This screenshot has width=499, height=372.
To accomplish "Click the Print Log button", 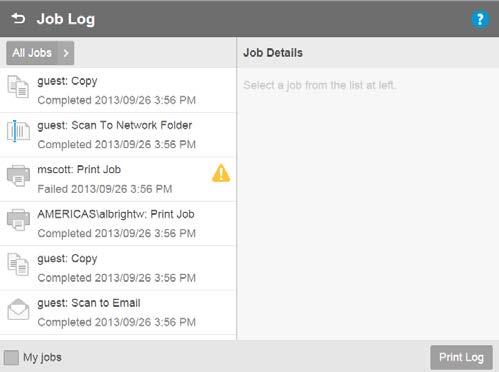I will pos(461,357).
